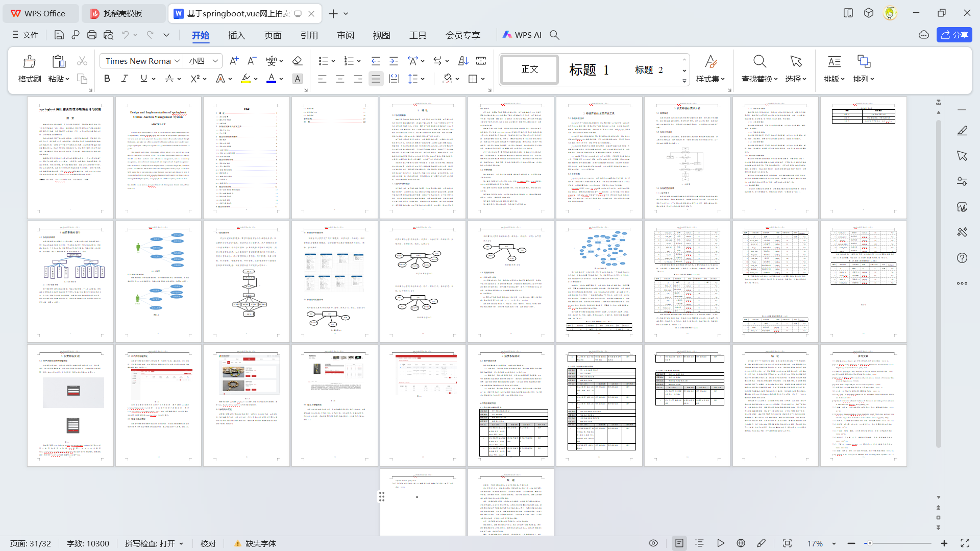
Task: Click the Eye protection mode icon
Action: click(653, 543)
